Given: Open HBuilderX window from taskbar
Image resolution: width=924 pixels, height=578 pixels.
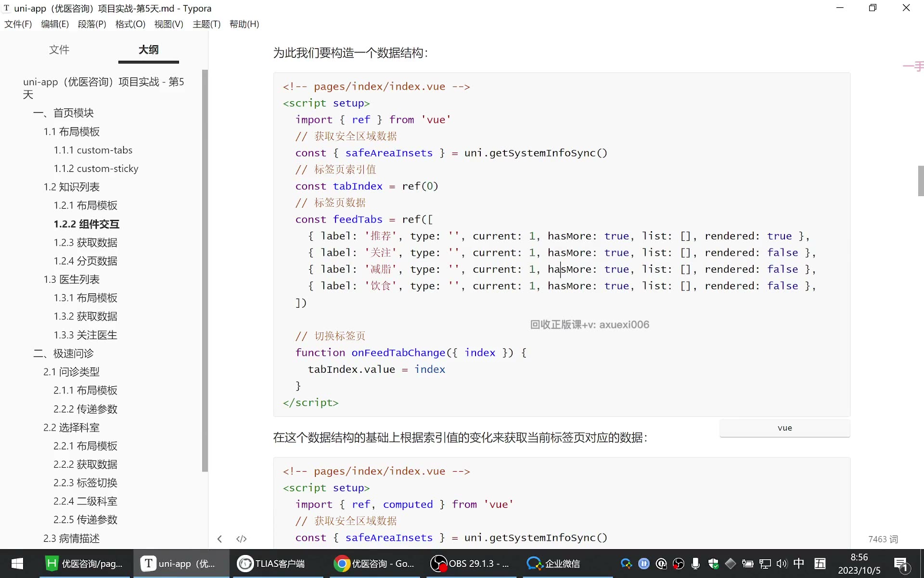Looking at the screenshot, I should pos(84,564).
